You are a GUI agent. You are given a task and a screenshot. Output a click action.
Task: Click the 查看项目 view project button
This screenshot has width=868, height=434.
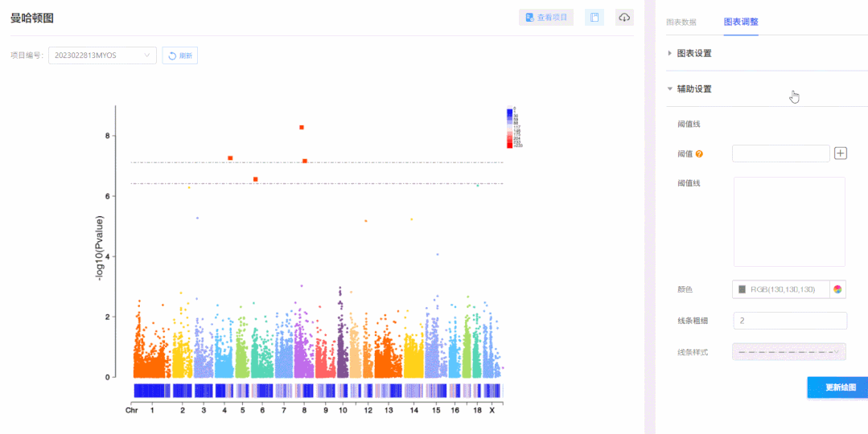[x=546, y=18]
